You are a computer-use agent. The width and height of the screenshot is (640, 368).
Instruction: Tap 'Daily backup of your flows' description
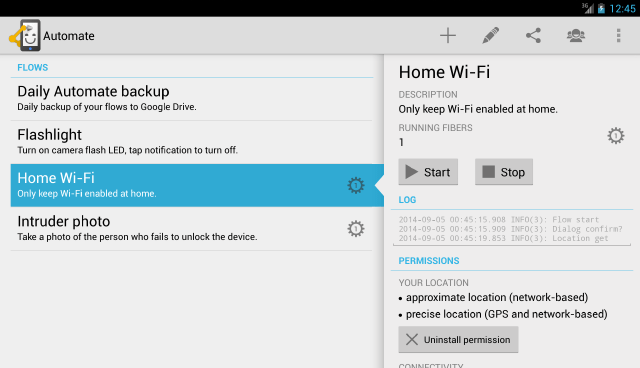click(x=107, y=107)
